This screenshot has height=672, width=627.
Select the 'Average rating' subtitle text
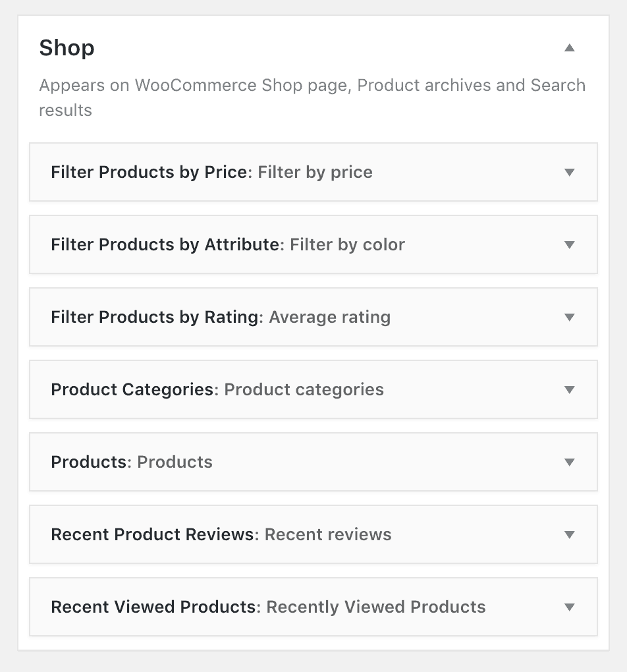click(329, 317)
